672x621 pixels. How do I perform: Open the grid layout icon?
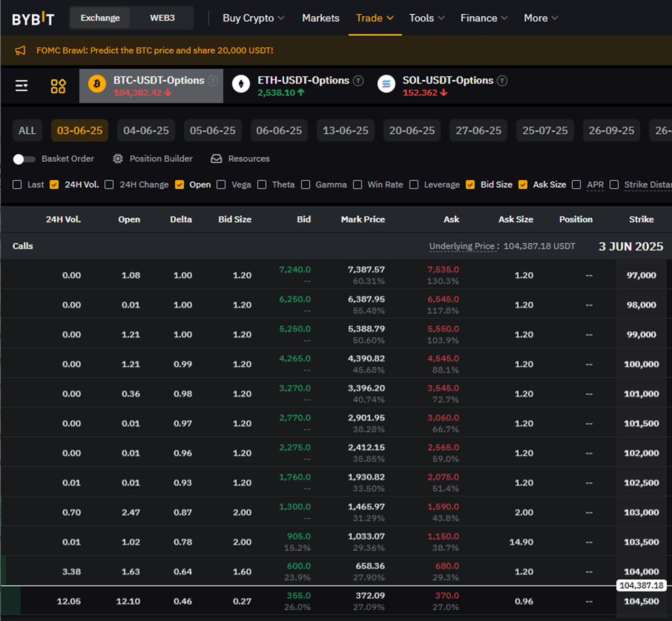58,86
